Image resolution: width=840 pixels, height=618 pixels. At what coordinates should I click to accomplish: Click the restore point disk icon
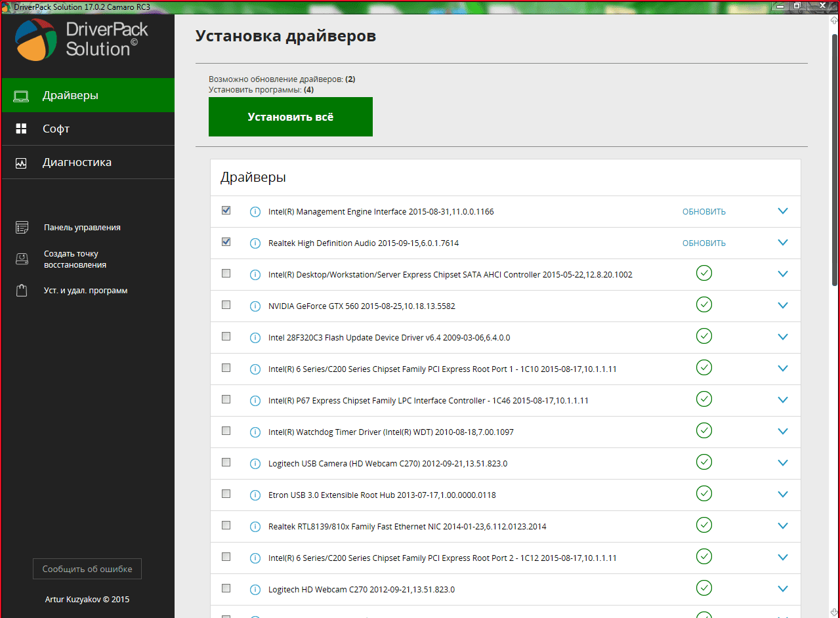click(x=22, y=259)
